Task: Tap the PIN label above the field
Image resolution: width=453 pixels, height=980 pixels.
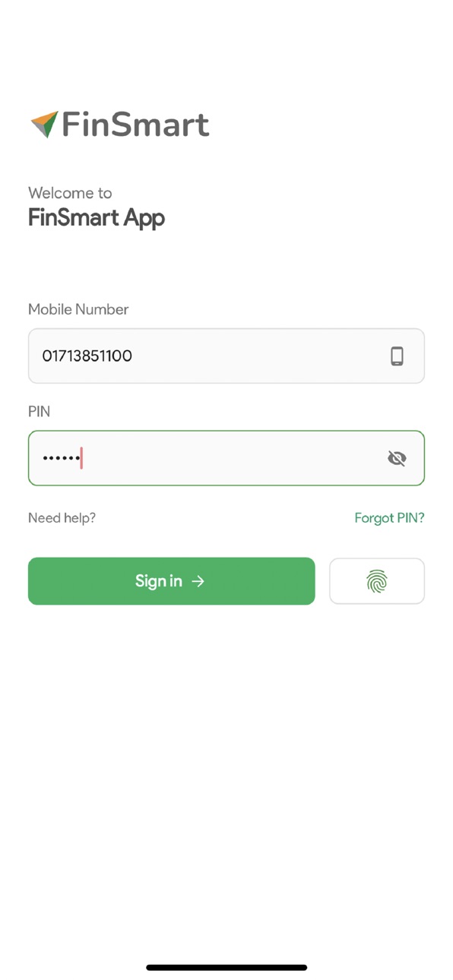Action: coord(39,412)
